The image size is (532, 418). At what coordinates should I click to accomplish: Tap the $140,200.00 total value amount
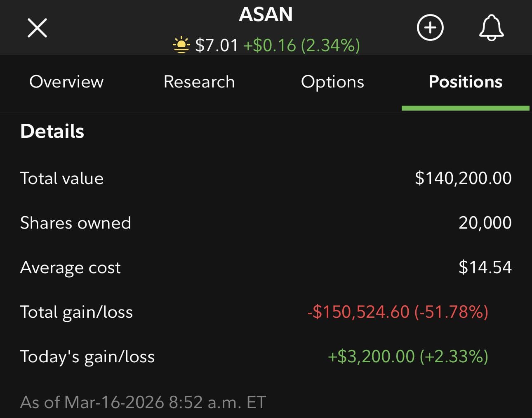463,178
